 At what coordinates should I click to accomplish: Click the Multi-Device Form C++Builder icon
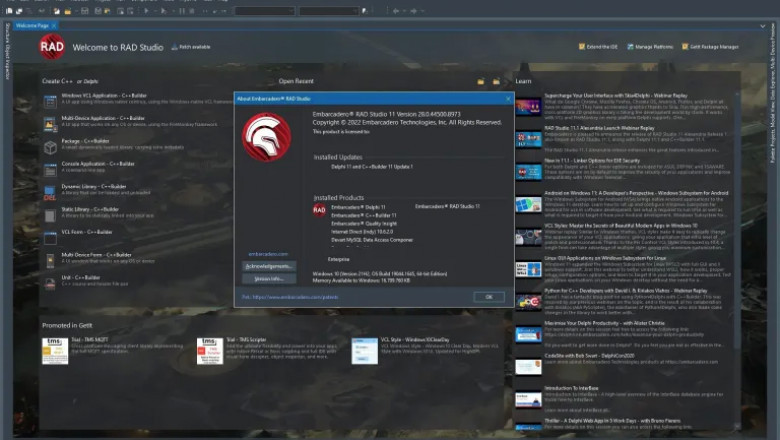pyautogui.click(x=50, y=261)
